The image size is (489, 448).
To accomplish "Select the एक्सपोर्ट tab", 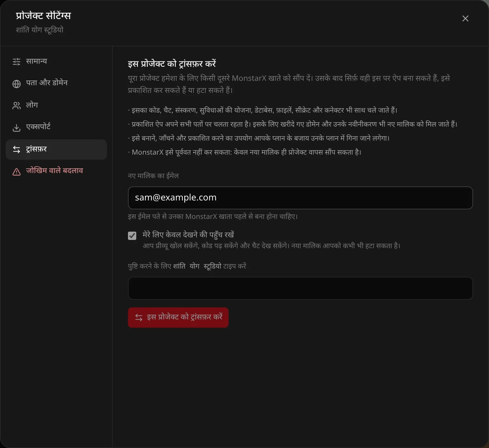I will coord(56,127).
